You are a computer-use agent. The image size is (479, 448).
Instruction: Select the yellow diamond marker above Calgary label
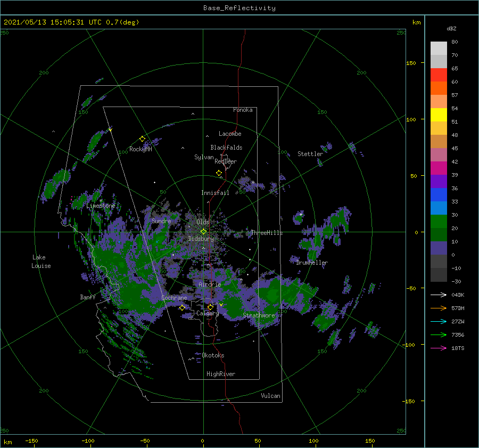tap(210, 307)
